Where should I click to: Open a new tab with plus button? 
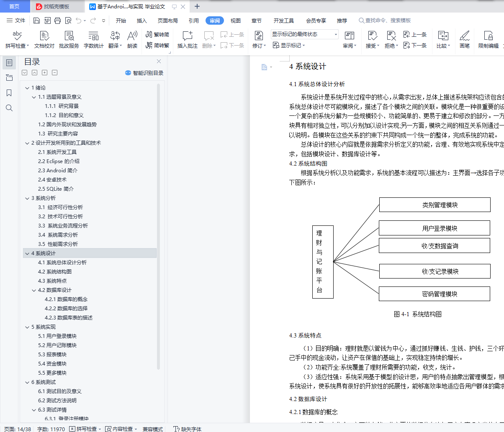point(197,6)
